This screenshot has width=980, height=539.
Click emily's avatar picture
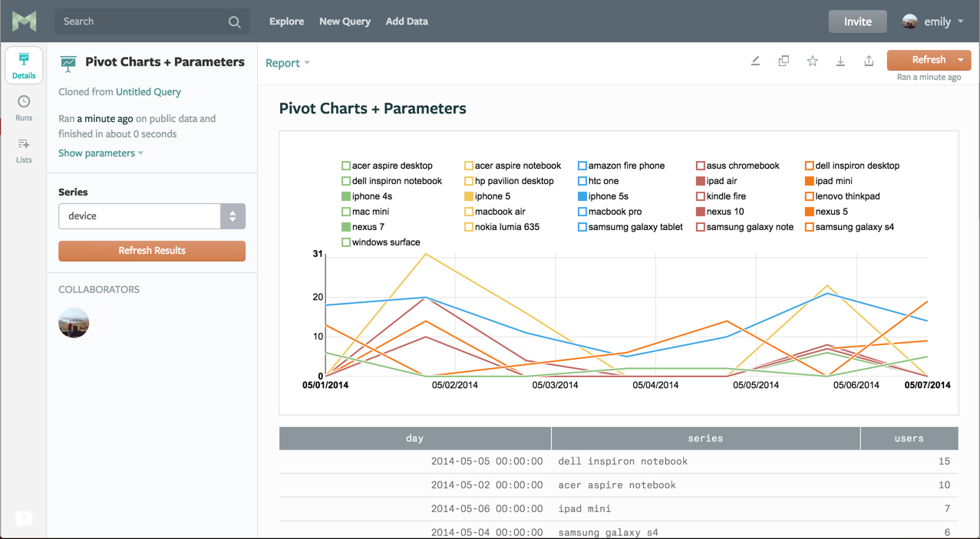coord(910,21)
